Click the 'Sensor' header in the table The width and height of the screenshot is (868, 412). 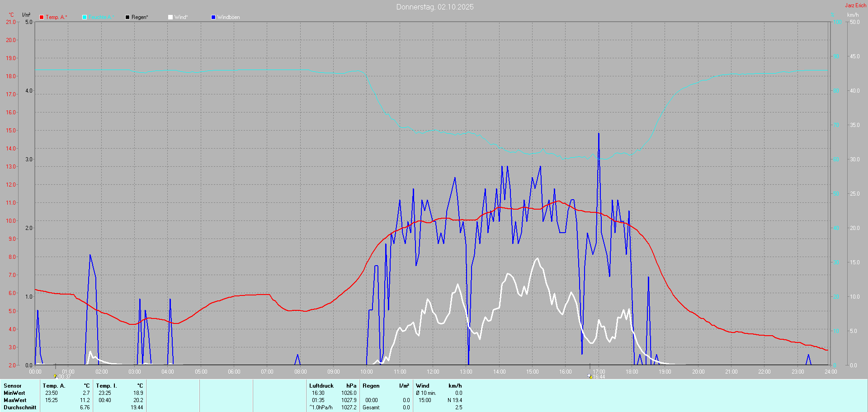(x=13, y=386)
